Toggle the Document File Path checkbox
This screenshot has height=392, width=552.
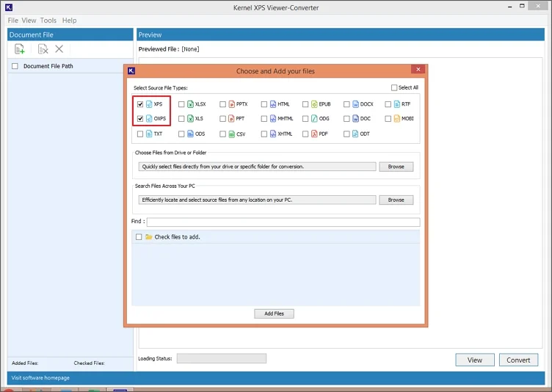[15, 66]
